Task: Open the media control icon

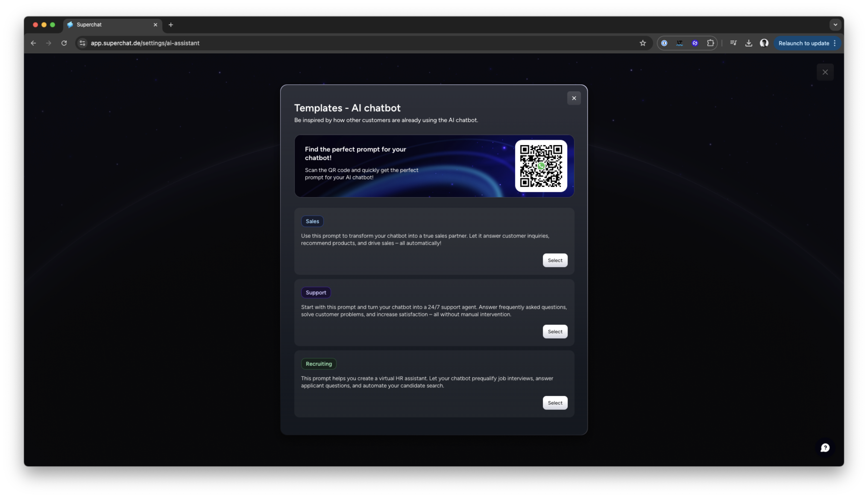Action: tap(733, 43)
